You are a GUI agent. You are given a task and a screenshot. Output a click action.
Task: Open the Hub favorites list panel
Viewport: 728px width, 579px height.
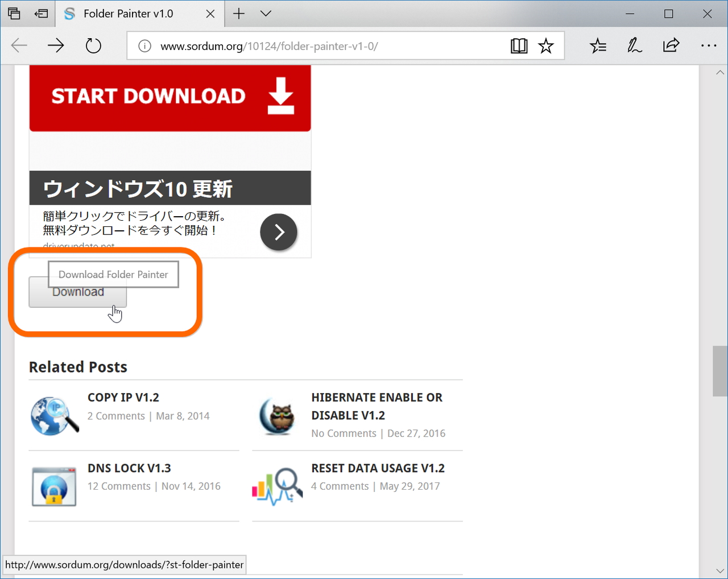click(598, 46)
